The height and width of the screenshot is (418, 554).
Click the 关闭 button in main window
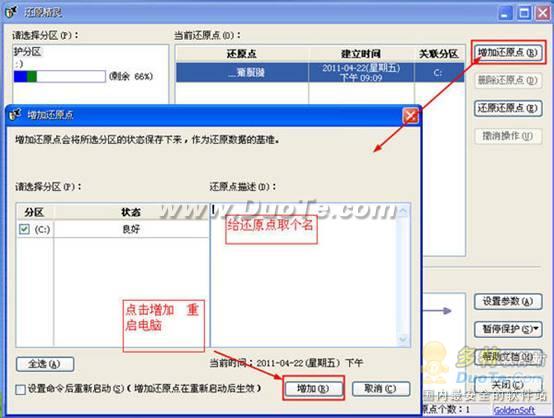(508, 384)
